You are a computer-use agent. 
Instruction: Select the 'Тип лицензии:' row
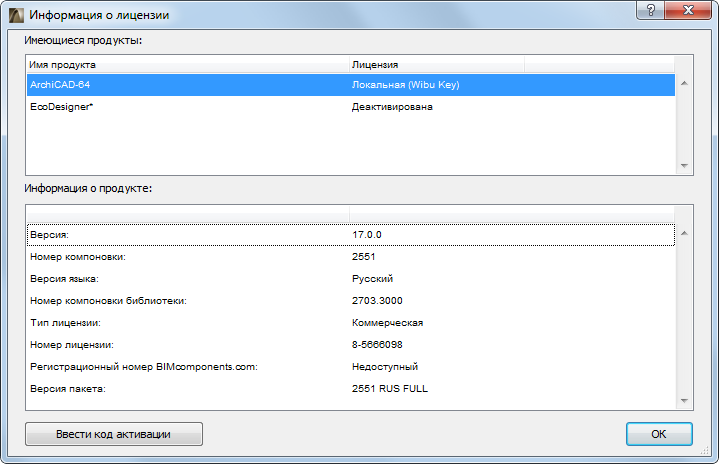point(351,323)
